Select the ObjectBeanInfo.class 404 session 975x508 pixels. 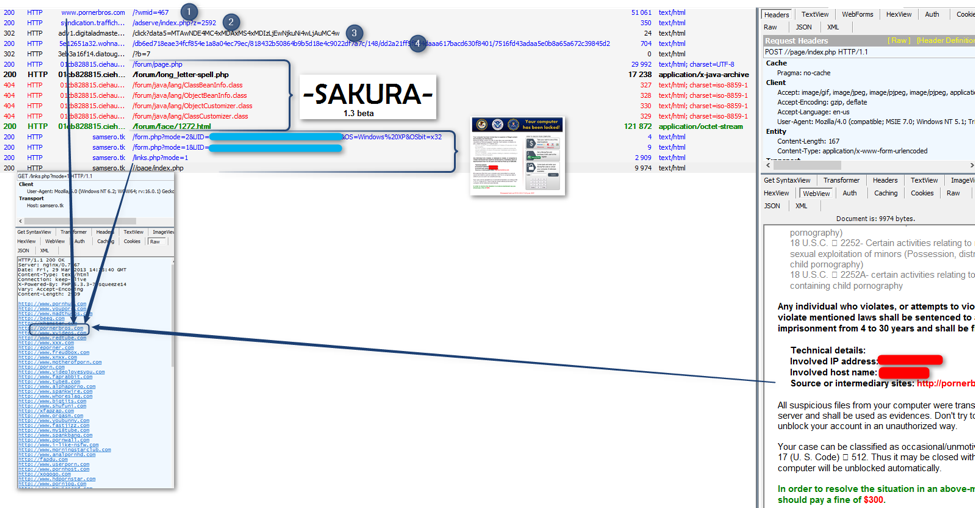coord(377,96)
